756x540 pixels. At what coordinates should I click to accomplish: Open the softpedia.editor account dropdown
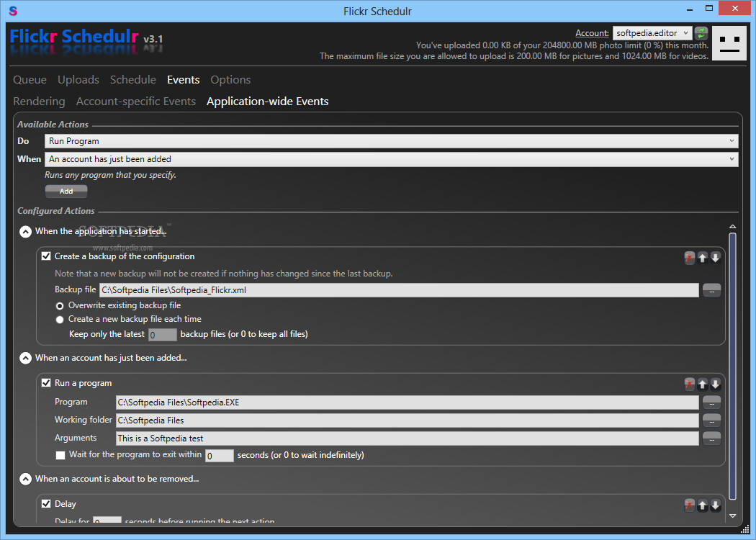click(652, 33)
